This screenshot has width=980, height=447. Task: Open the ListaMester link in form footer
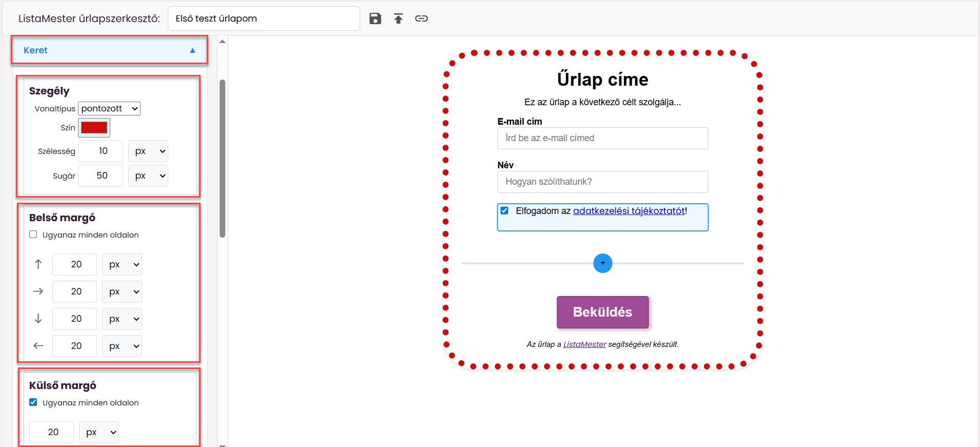584,344
